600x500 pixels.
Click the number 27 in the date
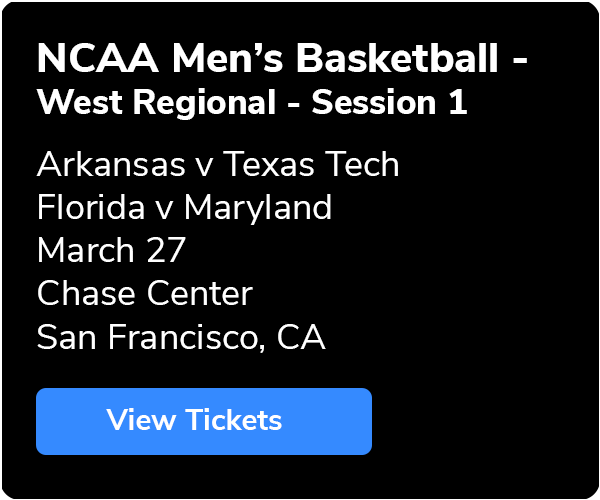click(166, 250)
